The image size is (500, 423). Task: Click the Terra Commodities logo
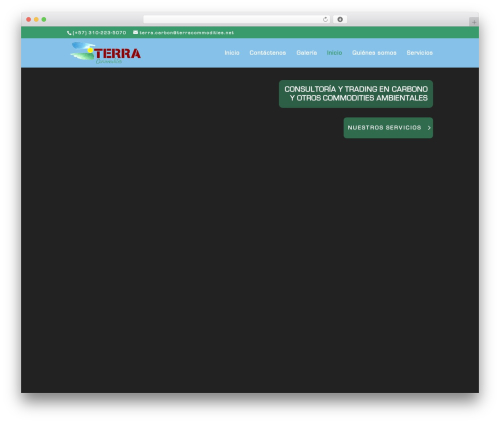tap(106, 53)
